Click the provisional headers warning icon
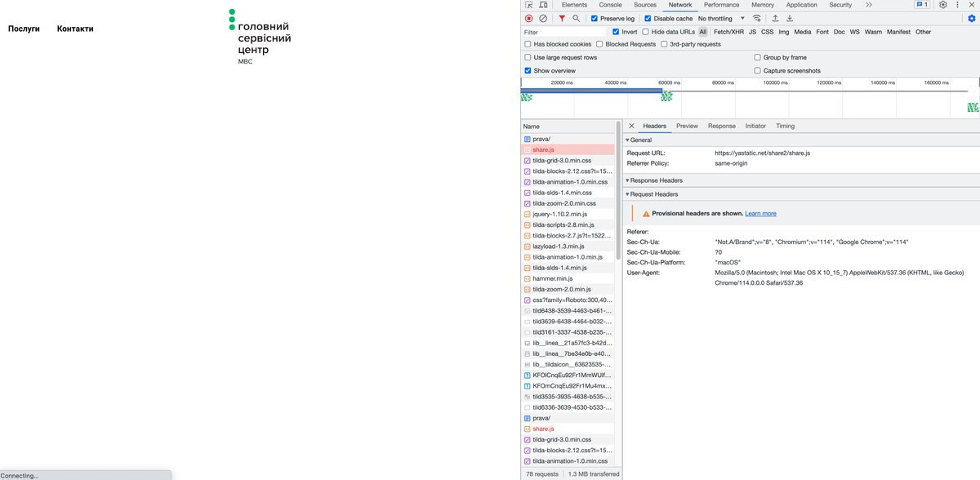Screen dimensions: 980x480 (646, 214)
